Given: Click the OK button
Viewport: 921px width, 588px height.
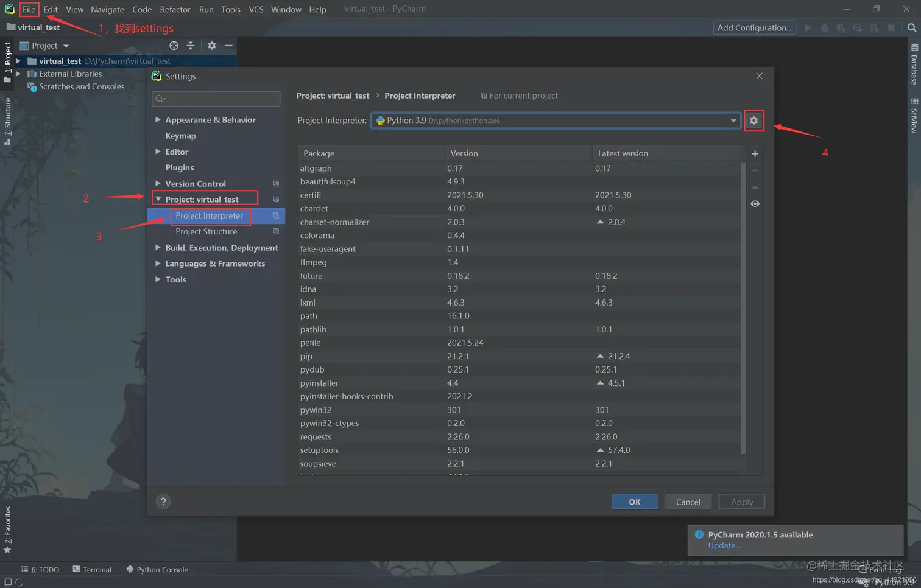Looking at the screenshot, I should [x=634, y=502].
